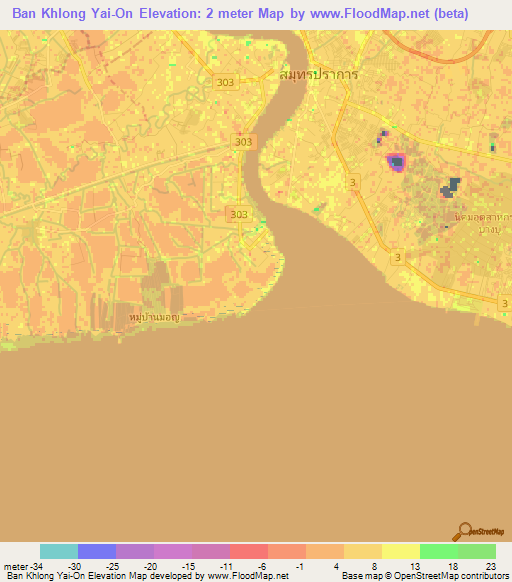This screenshot has height=582, width=512.
Task: Select the salmon -6 meter legend swatch
Action: pyautogui.click(x=287, y=551)
